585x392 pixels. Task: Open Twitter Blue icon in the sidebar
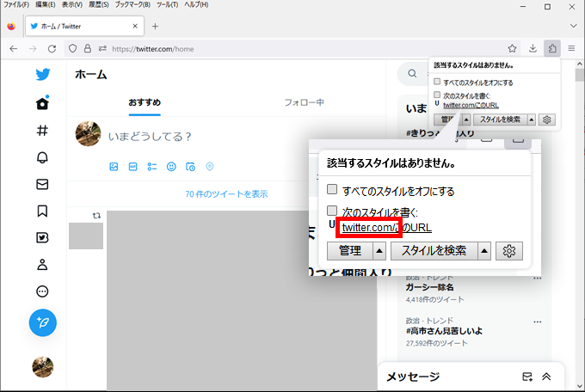[x=42, y=237]
